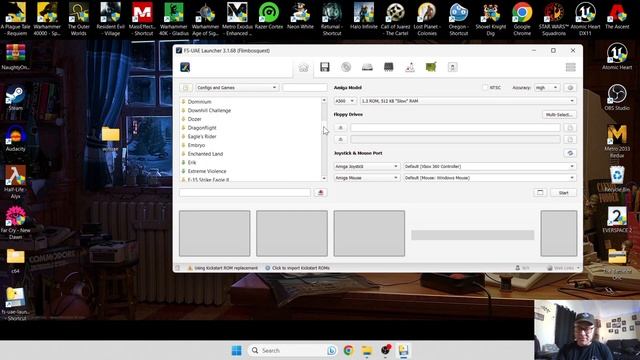This screenshot has width=640, height=360.
Task: Click the rightmost cover art thumbnail
Action: click(559, 233)
